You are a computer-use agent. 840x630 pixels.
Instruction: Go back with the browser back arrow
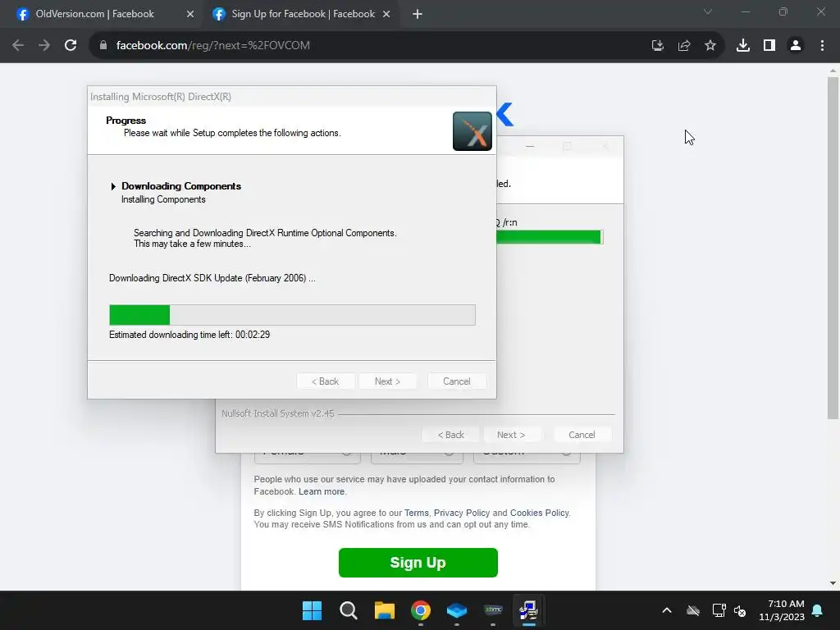18,46
